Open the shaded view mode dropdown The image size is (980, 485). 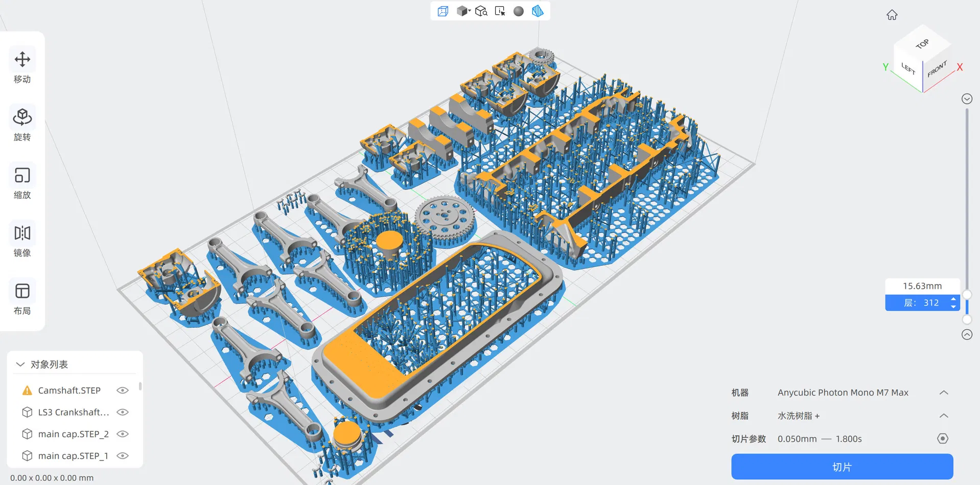[x=464, y=11]
